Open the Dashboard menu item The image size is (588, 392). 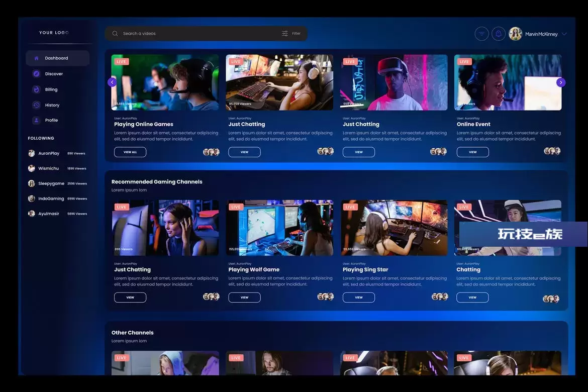(57, 58)
